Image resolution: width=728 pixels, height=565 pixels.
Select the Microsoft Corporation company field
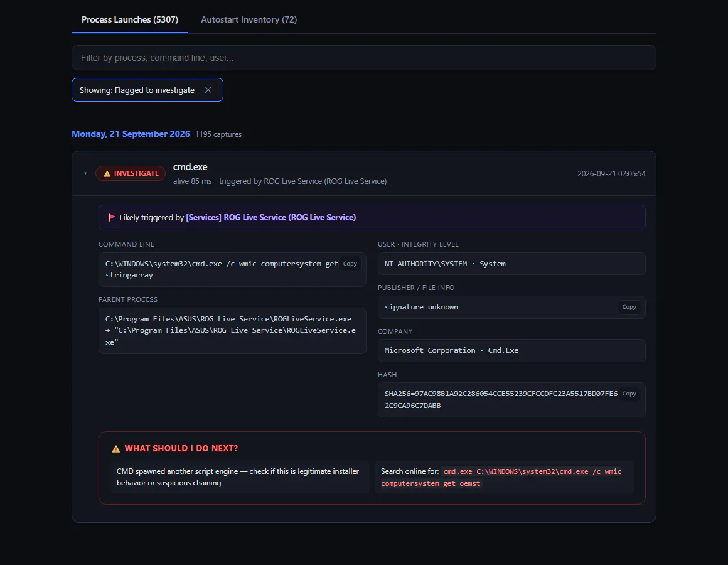[x=511, y=350]
